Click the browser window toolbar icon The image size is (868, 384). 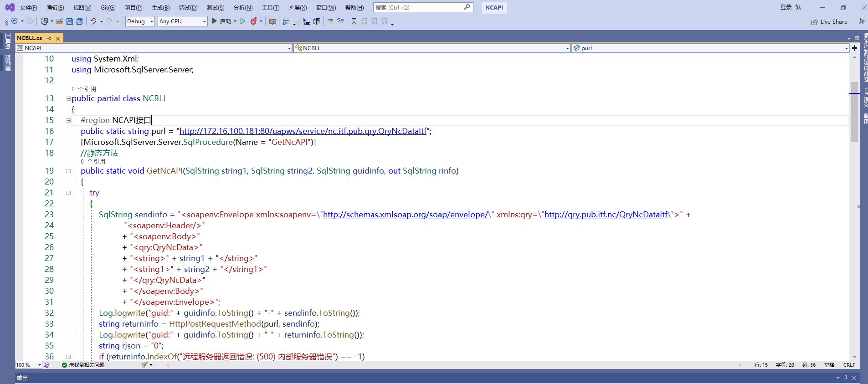click(x=286, y=21)
